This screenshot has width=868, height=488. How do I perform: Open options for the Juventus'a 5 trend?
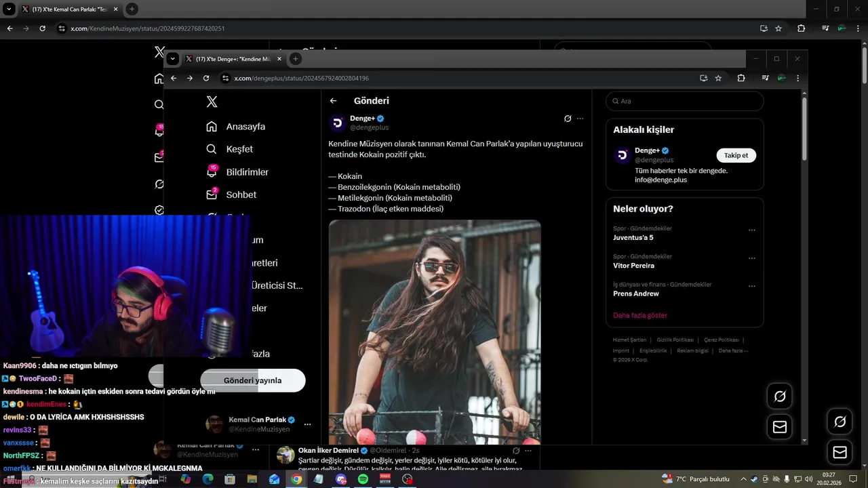pos(751,230)
